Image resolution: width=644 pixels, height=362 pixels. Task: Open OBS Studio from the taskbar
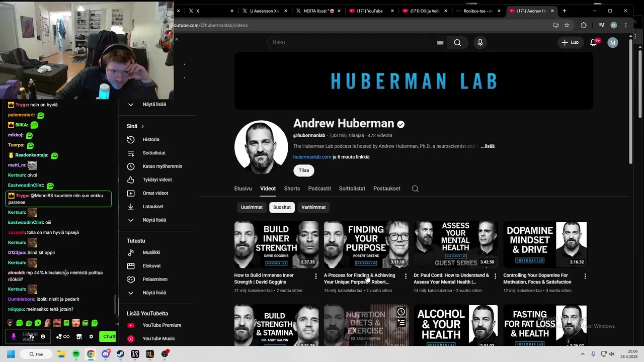tap(165, 354)
